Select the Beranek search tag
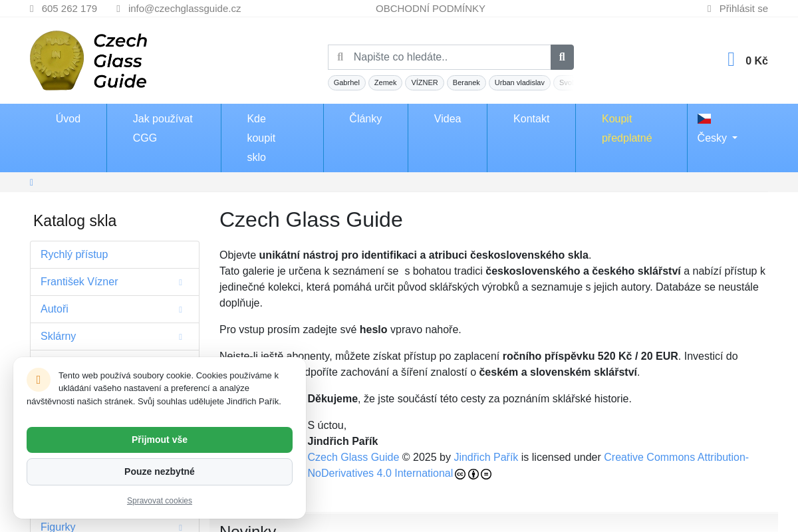The image size is (798, 532). (x=466, y=82)
